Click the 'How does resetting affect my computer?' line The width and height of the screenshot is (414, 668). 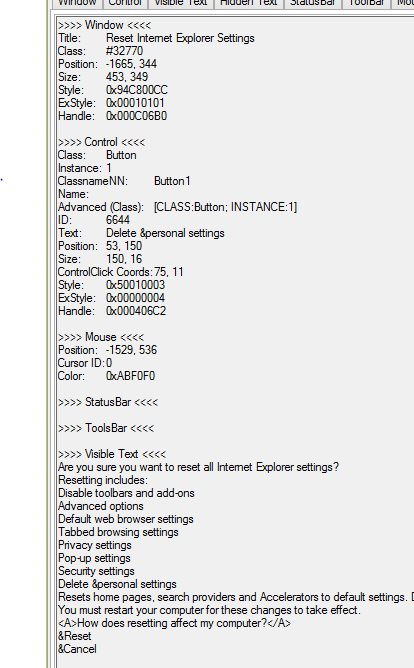pos(174,623)
